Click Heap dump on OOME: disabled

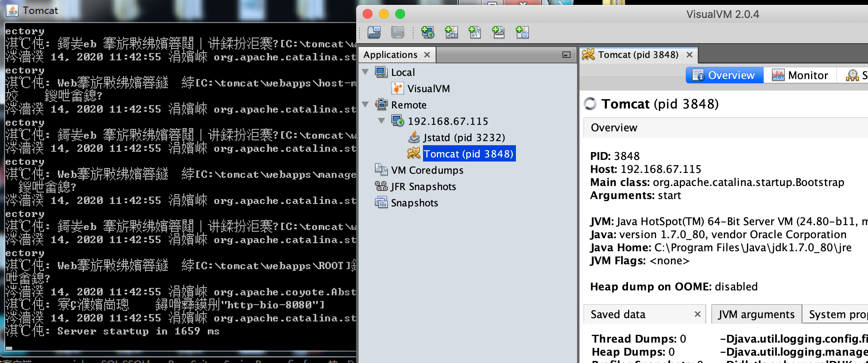pyautogui.click(x=674, y=287)
